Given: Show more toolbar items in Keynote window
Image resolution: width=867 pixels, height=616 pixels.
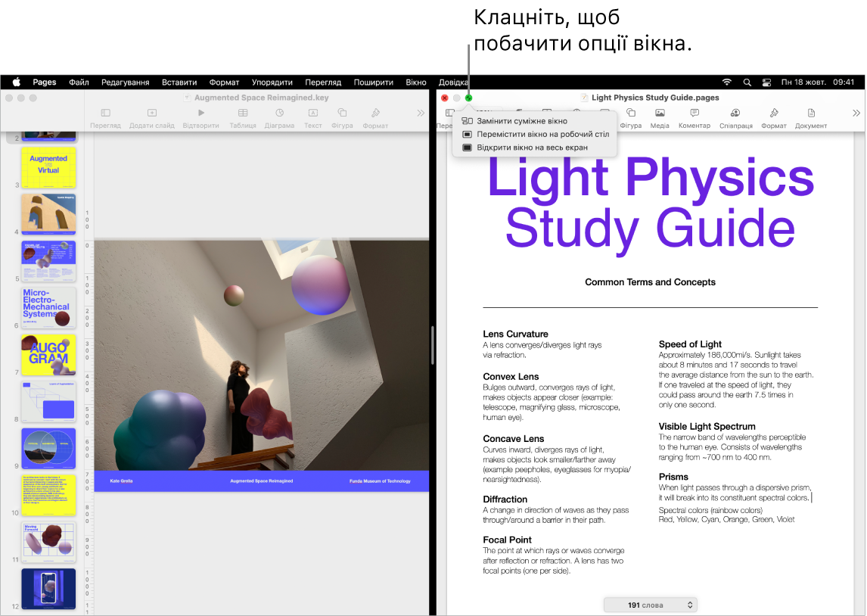Looking at the screenshot, I should [x=421, y=114].
